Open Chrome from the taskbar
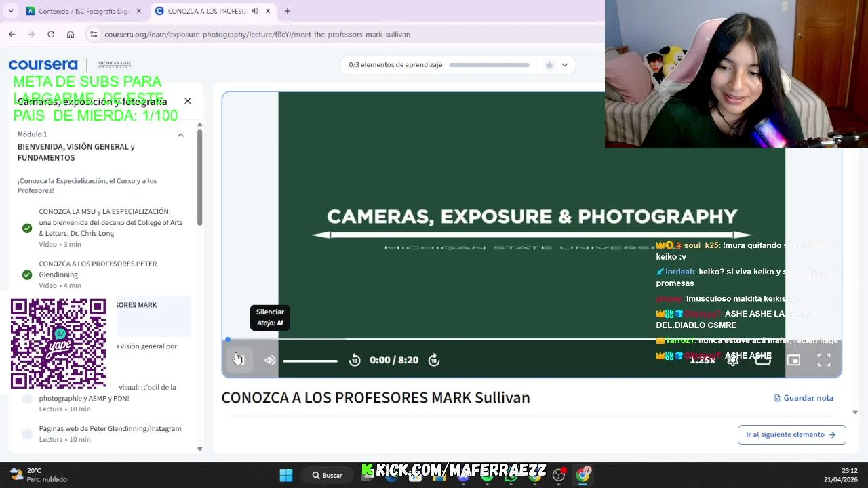The width and height of the screenshot is (868, 488). [x=583, y=475]
